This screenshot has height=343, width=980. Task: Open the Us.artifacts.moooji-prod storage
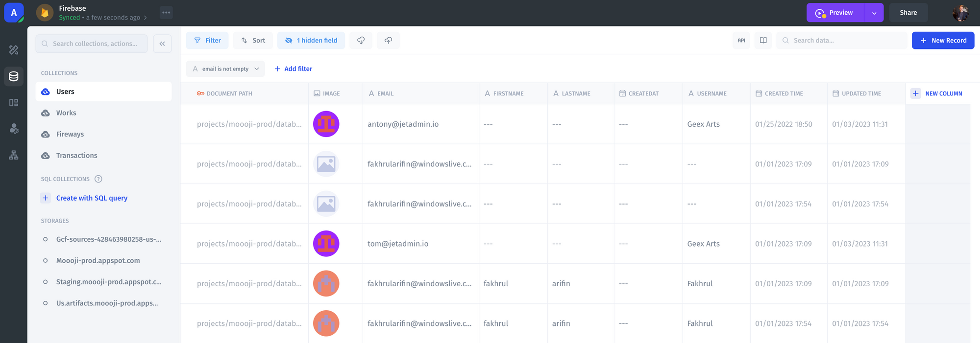click(x=103, y=303)
